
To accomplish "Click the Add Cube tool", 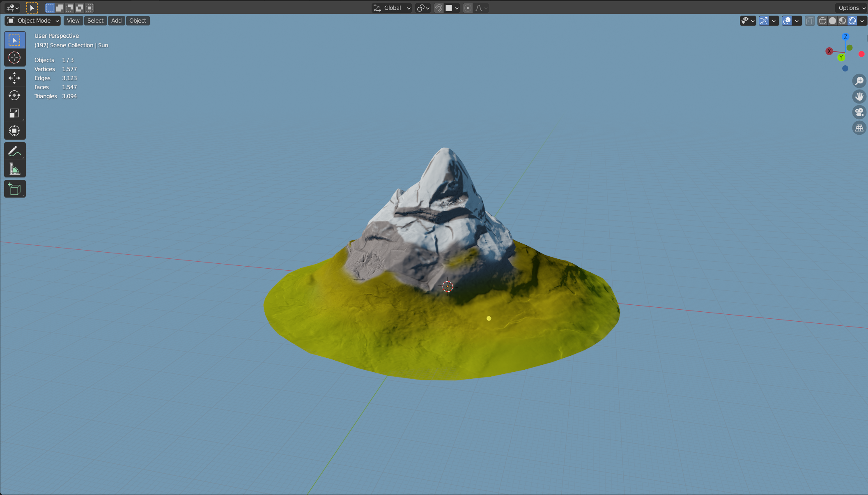I will (14, 189).
